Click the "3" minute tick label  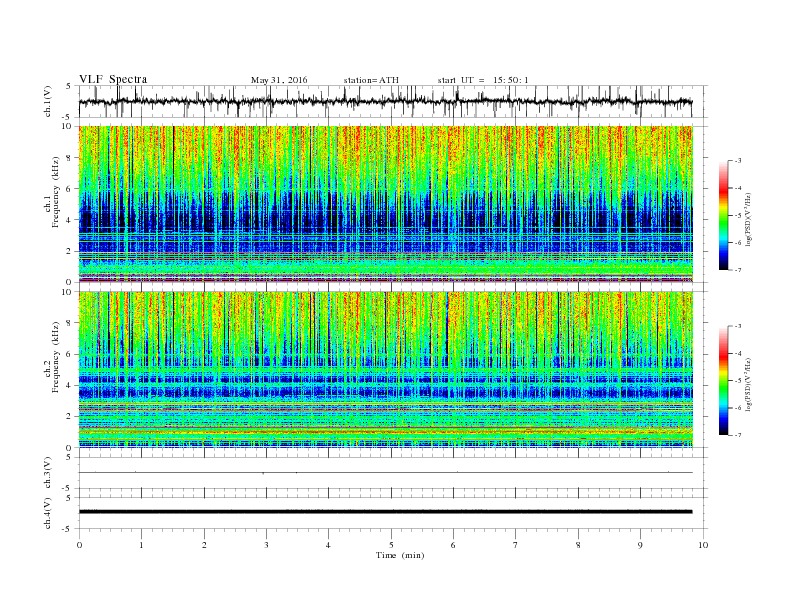pyautogui.click(x=266, y=545)
